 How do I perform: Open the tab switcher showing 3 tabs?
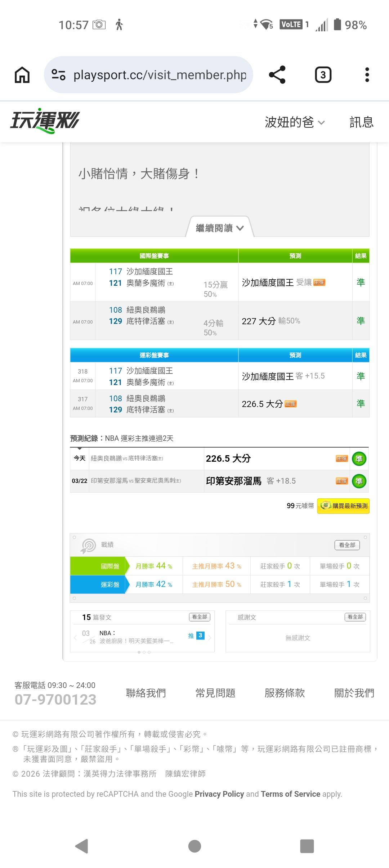(x=323, y=75)
